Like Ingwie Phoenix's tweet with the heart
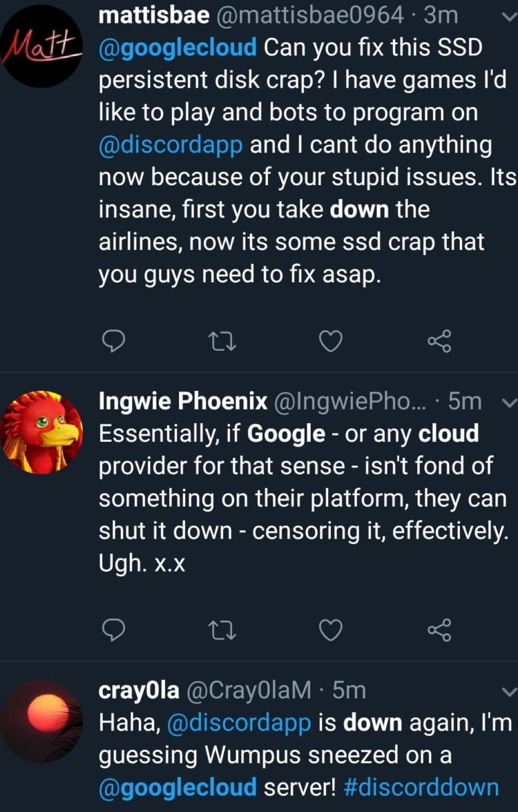This screenshot has height=812, width=518. pos(332,628)
